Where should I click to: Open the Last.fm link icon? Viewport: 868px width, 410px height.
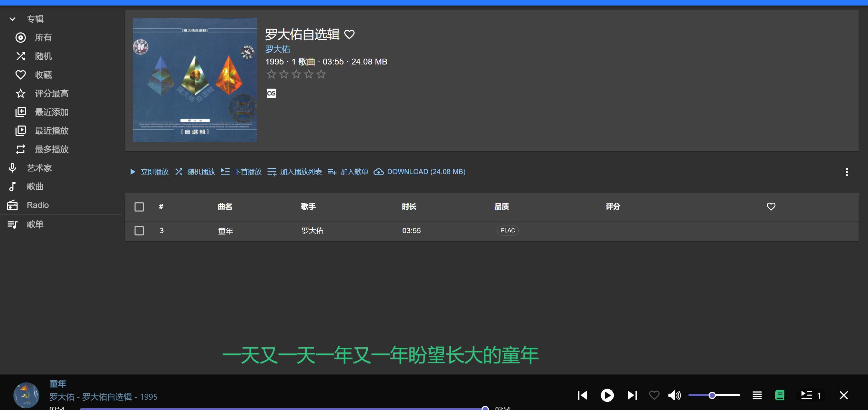[x=271, y=93]
